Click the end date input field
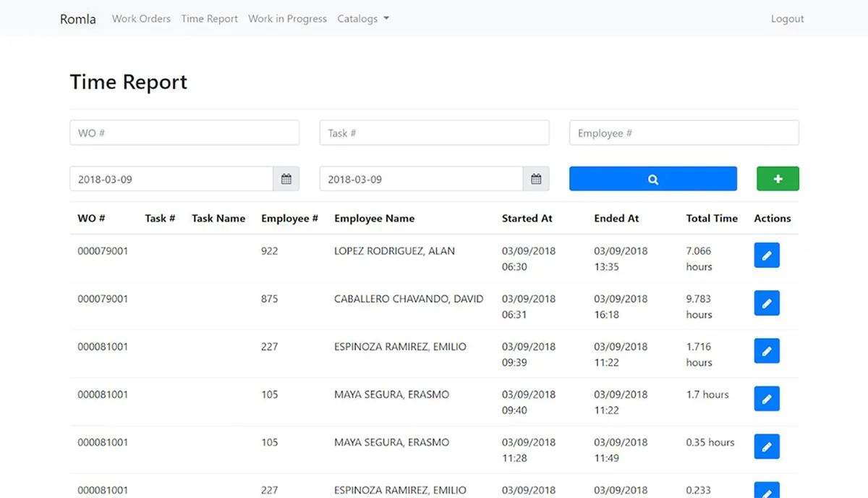 421,179
